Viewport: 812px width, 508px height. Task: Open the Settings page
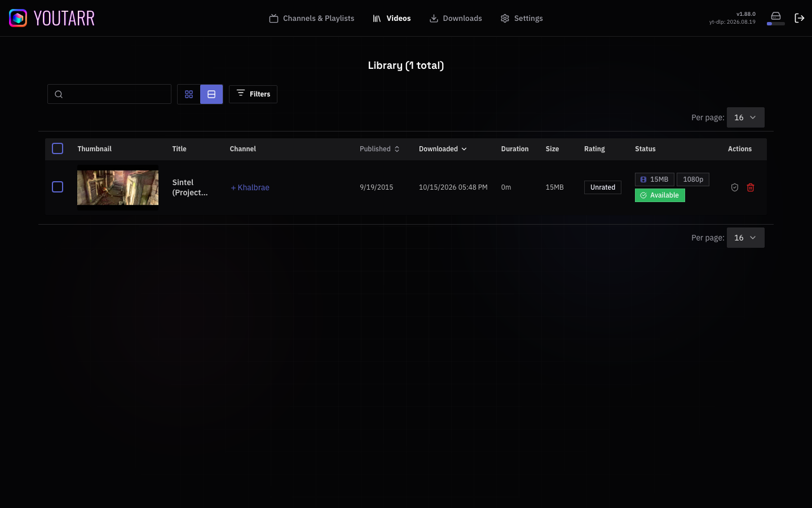coord(522,18)
